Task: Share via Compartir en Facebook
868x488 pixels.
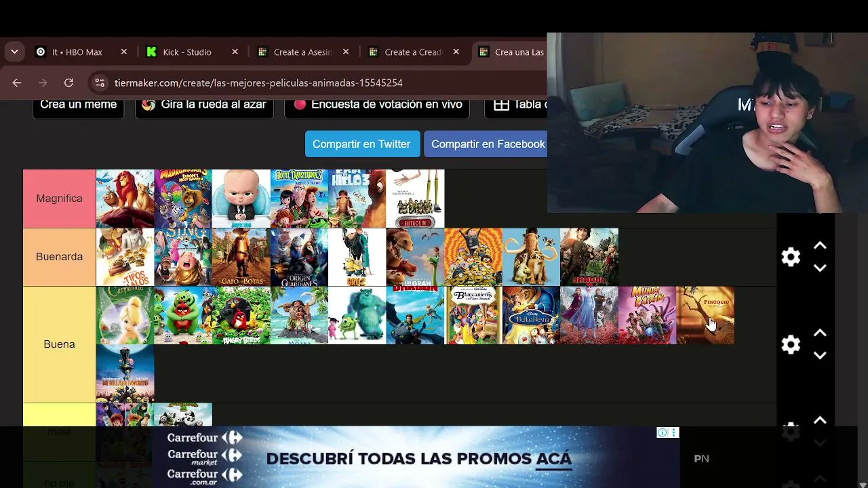Action: (x=486, y=144)
